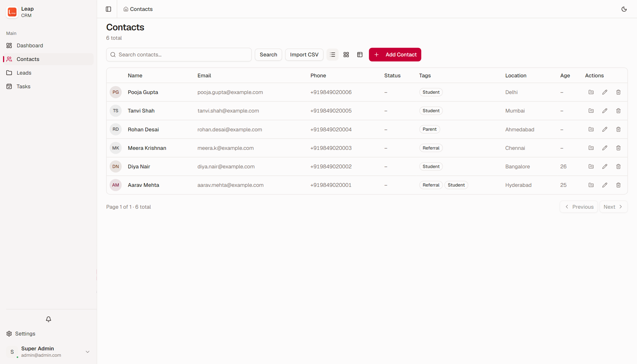The height and width of the screenshot is (364, 637).
Task: Click S avatar of Super Admin
Action: point(12,352)
